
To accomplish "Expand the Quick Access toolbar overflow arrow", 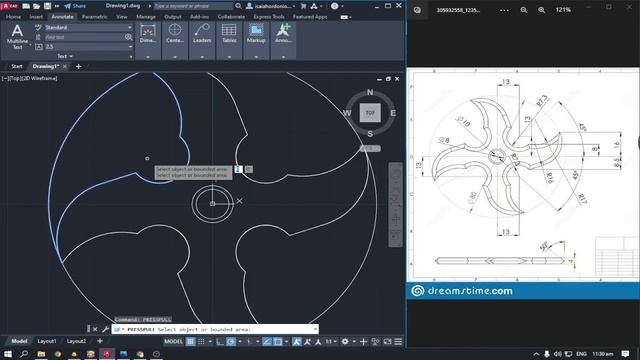I will pyautogui.click(x=57, y=6).
